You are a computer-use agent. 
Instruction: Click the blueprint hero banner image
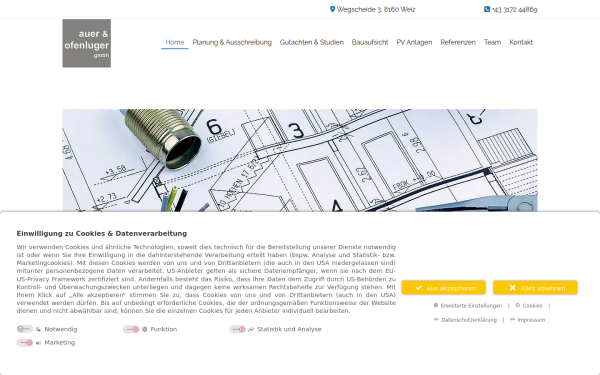tap(300, 160)
